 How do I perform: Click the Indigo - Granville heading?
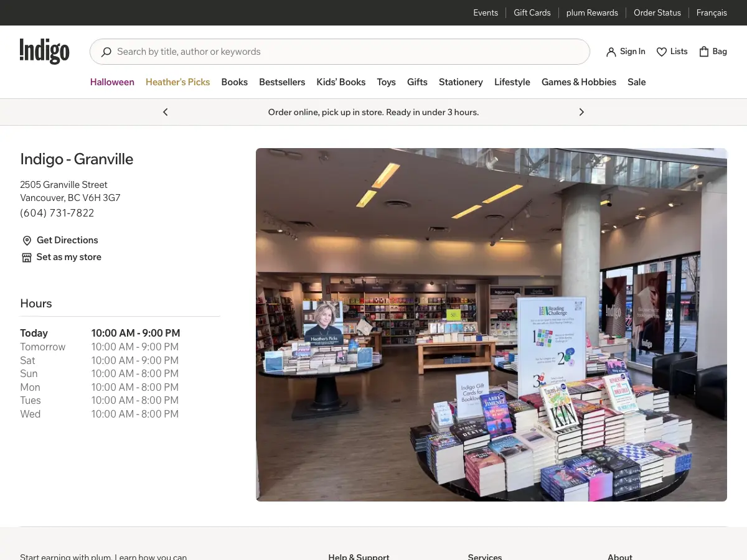(x=77, y=159)
